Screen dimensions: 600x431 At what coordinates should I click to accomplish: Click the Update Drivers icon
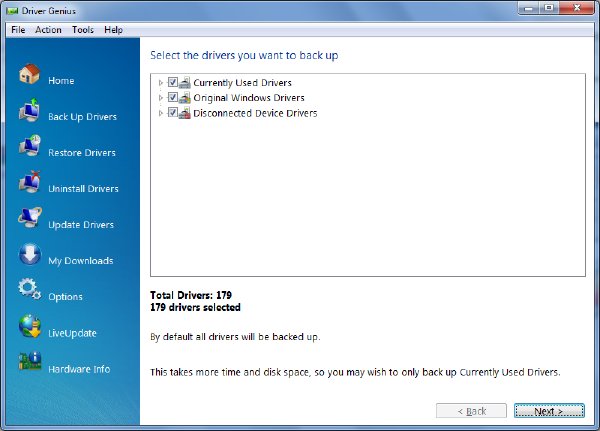pyautogui.click(x=29, y=217)
